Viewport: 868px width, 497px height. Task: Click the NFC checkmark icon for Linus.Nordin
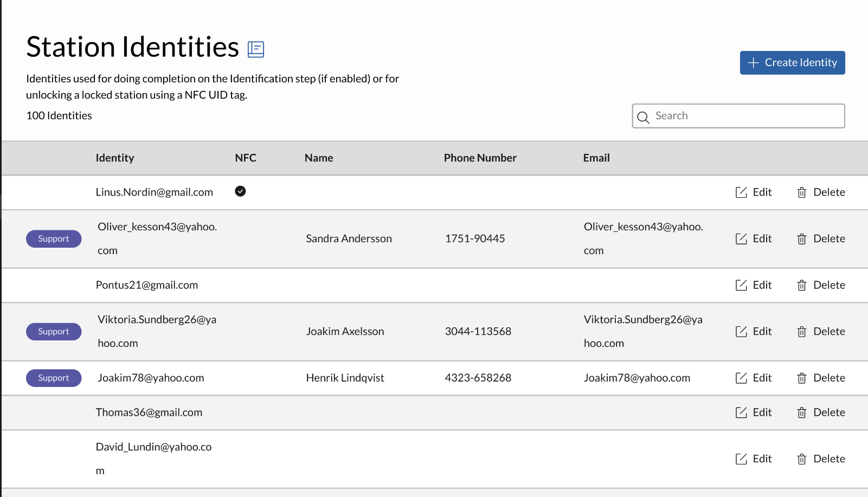pos(240,191)
